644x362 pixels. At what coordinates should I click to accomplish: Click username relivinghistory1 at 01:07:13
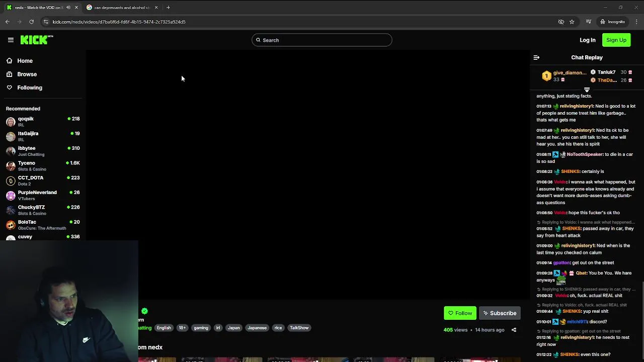577,106
